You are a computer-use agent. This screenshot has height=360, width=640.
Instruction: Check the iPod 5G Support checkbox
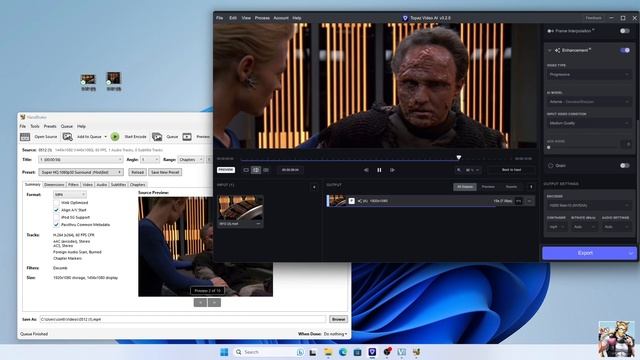tap(56, 217)
